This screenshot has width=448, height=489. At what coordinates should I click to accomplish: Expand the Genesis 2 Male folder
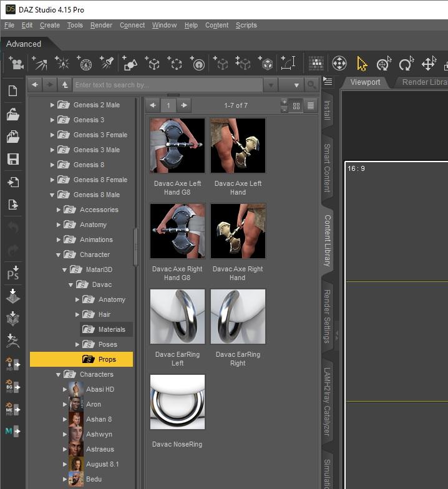coord(52,105)
